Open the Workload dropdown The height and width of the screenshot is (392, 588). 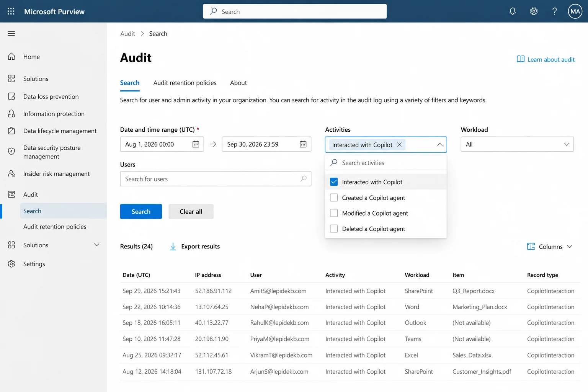pos(517,144)
